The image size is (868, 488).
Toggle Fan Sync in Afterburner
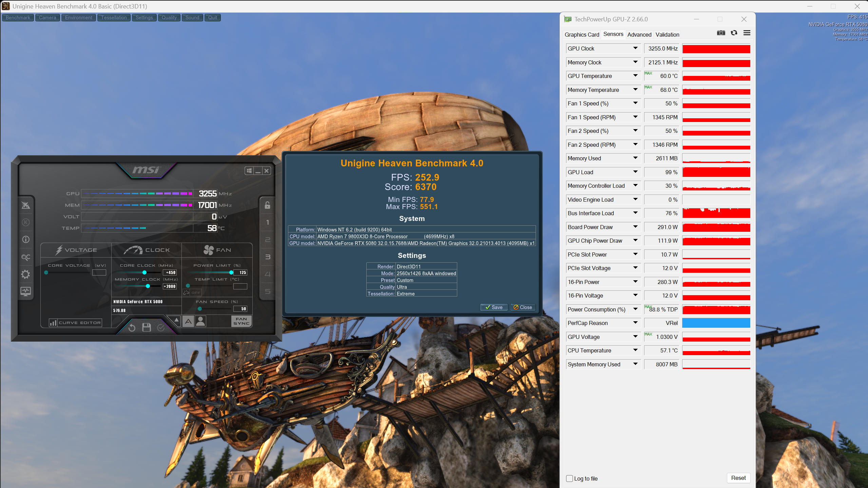242,321
